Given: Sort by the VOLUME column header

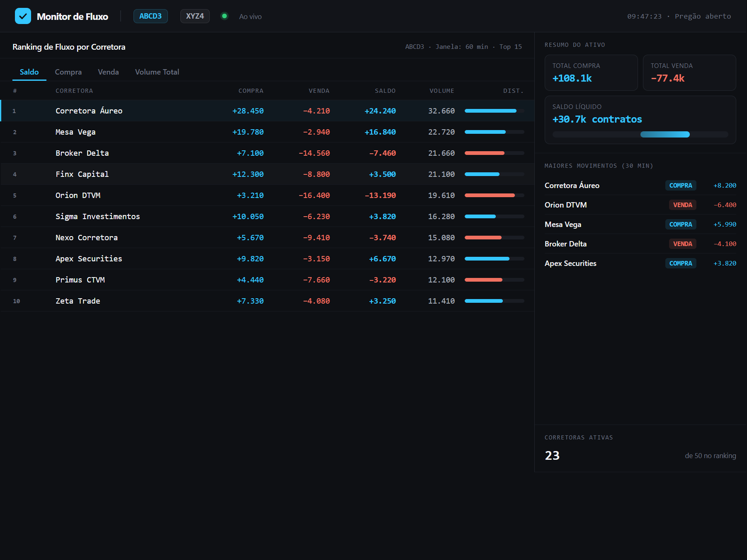Looking at the screenshot, I should pos(442,91).
